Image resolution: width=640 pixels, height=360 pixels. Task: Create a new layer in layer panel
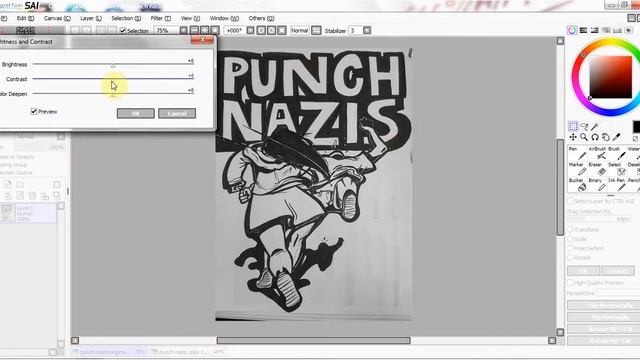coord(8,184)
